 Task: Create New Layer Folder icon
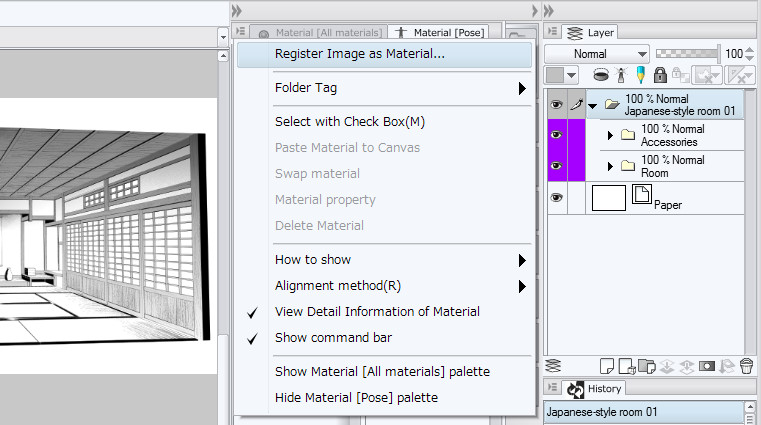pyautogui.click(x=646, y=366)
